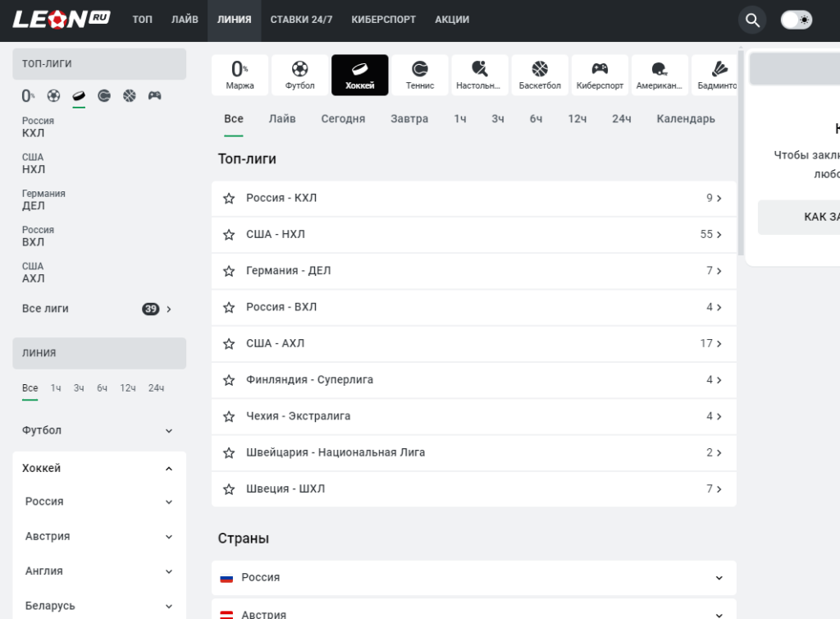Open the ЛИНИЯ navigation item
The image size is (840, 619).
pyautogui.click(x=234, y=20)
